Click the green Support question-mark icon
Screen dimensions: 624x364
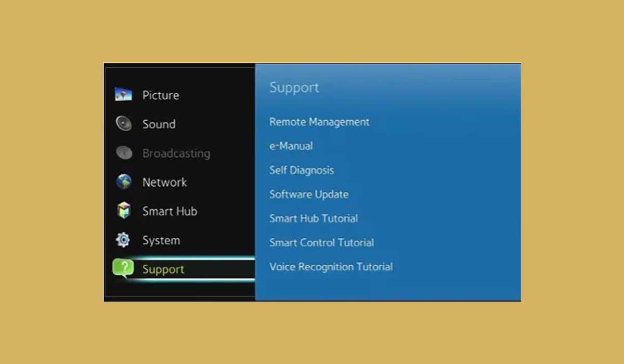[x=123, y=268]
